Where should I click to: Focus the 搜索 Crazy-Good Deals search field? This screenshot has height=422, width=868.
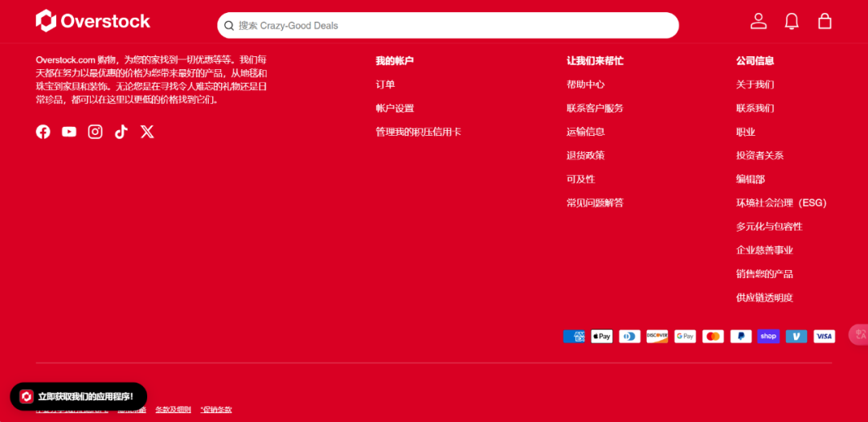coord(448,26)
